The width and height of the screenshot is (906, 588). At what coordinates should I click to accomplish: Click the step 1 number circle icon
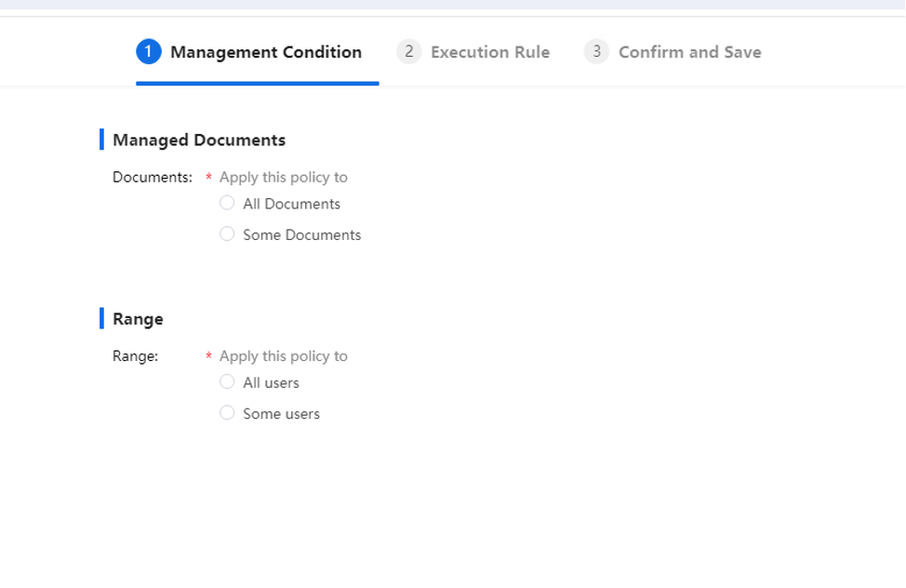click(149, 51)
